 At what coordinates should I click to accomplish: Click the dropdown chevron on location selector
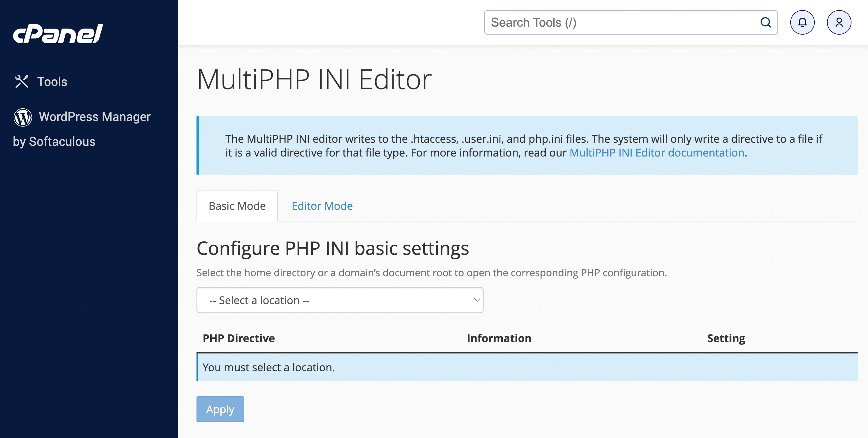[x=476, y=300]
